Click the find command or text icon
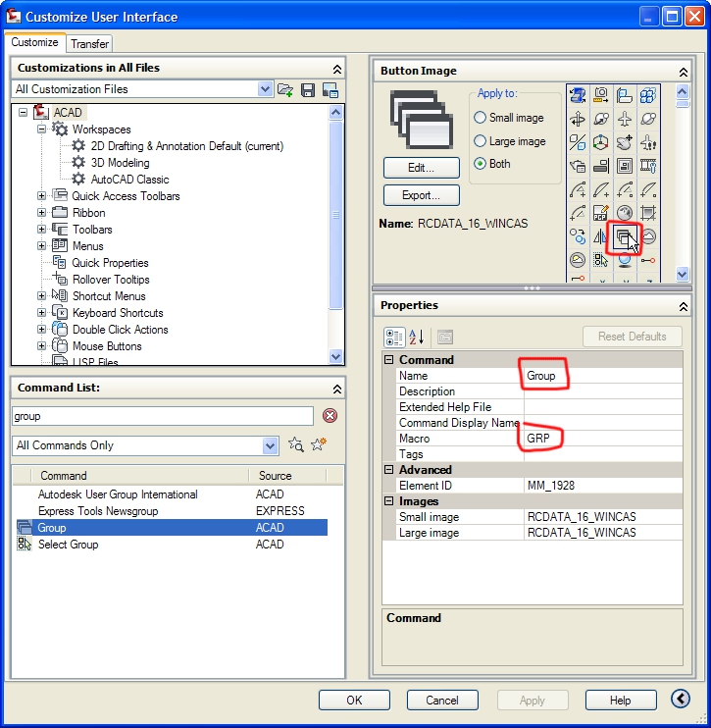Screen dimensions: 711x728 [x=296, y=445]
